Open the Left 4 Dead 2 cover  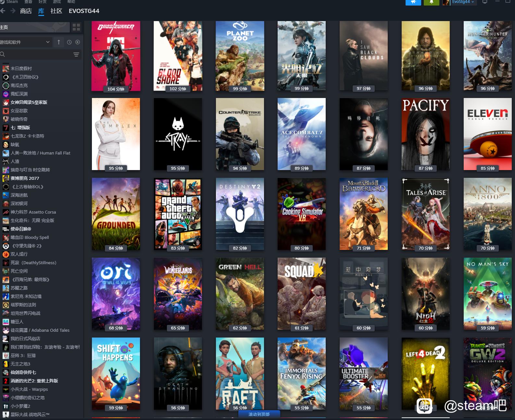coord(426,374)
